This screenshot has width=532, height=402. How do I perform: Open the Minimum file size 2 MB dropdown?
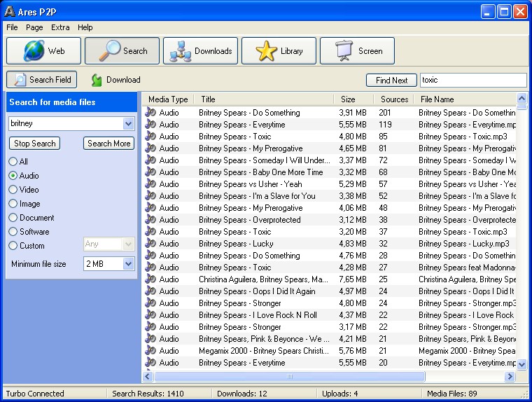(x=128, y=264)
